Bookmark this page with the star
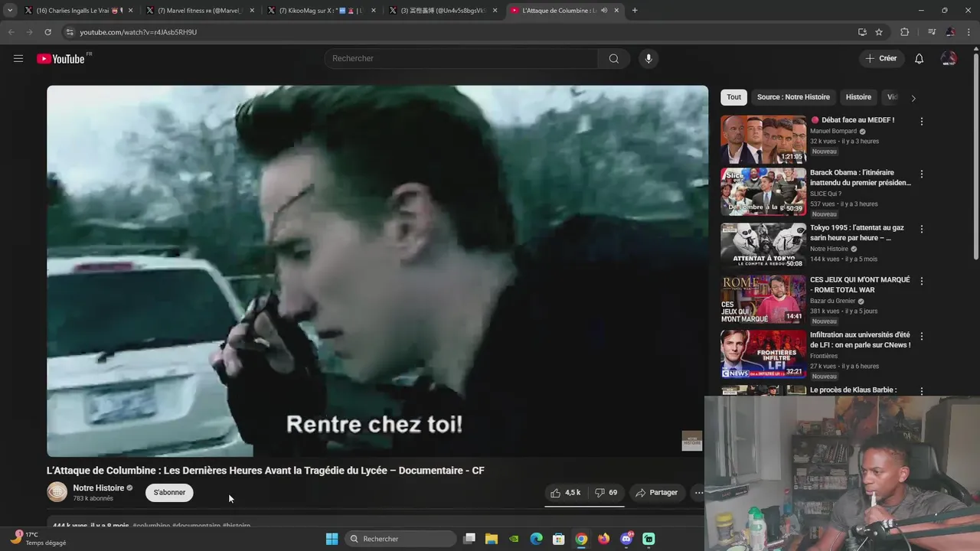980x551 pixels. coord(879,32)
